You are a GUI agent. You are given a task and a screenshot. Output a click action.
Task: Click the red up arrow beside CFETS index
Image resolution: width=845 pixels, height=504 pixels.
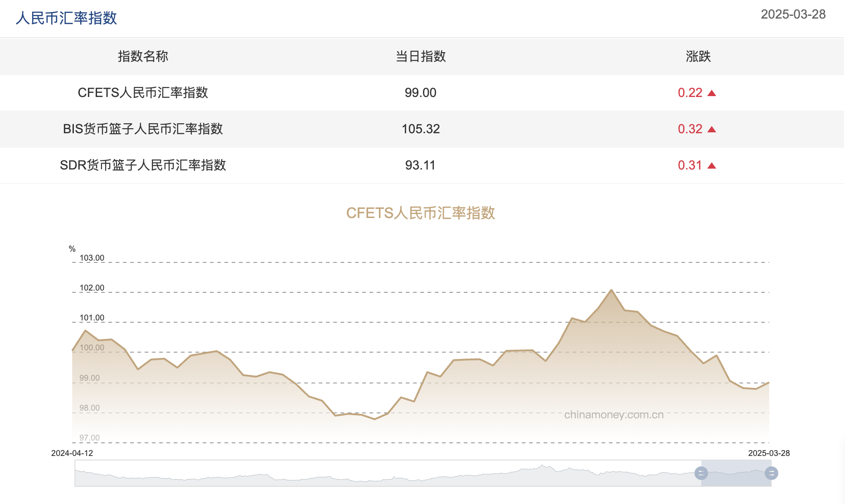pos(713,92)
